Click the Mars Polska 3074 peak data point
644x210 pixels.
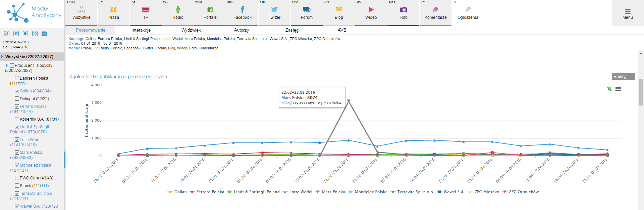pyautogui.click(x=348, y=101)
